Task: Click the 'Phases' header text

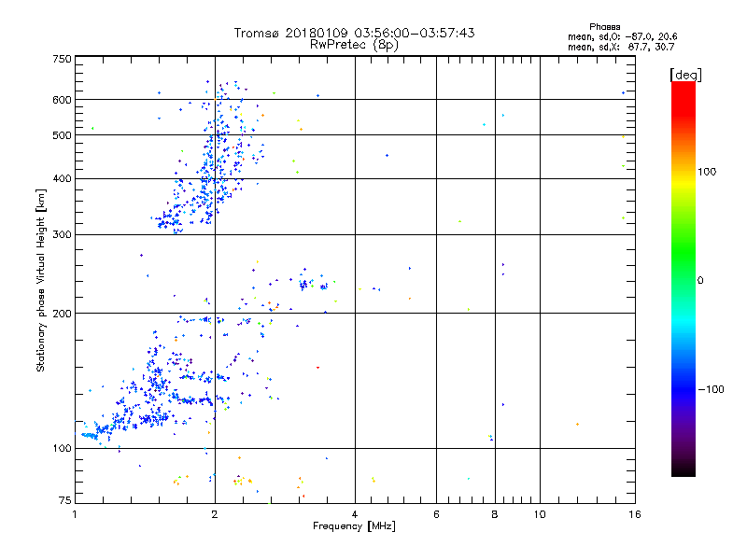Action: tap(604, 27)
